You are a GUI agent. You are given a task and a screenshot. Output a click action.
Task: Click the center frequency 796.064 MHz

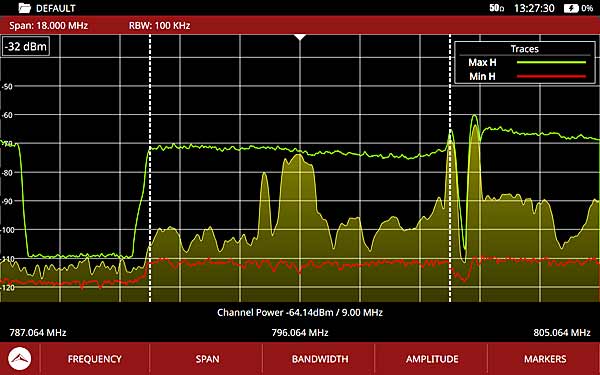tap(300, 333)
